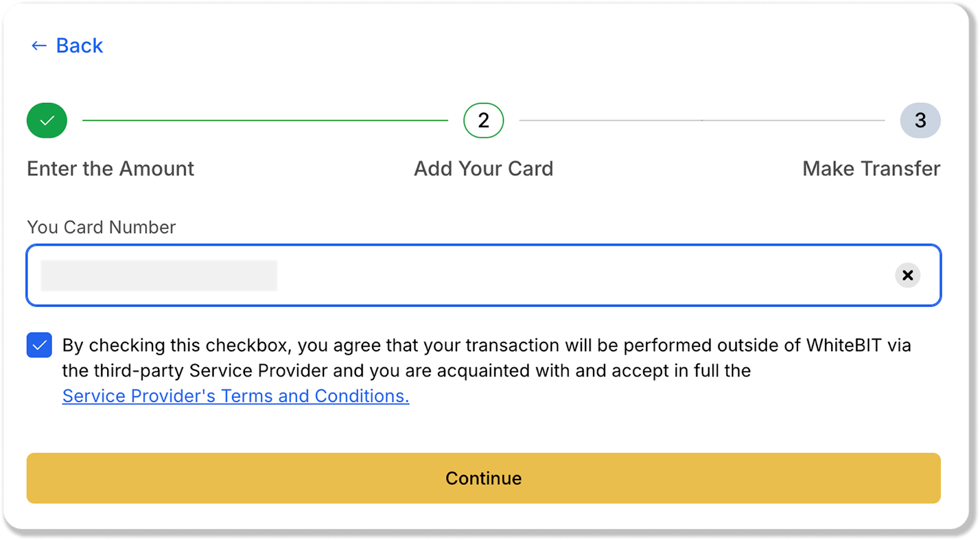Click the "You Card Number" field label
The image size is (980, 540).
click(x=101, y=228)
